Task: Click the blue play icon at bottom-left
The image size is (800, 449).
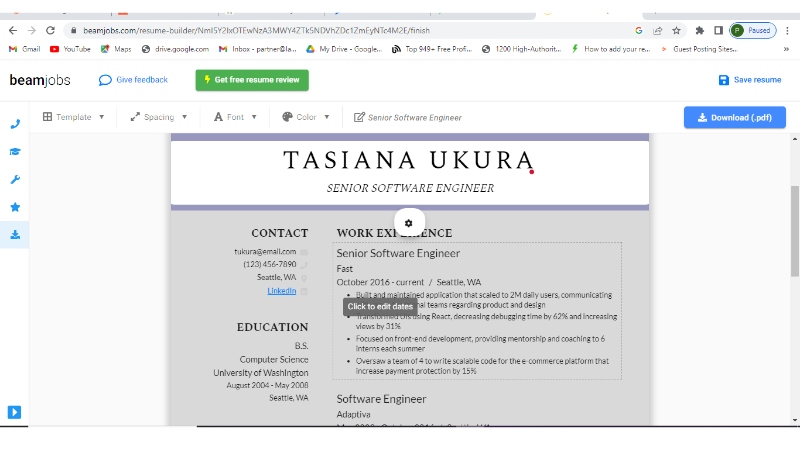Action: click(15, 412)
